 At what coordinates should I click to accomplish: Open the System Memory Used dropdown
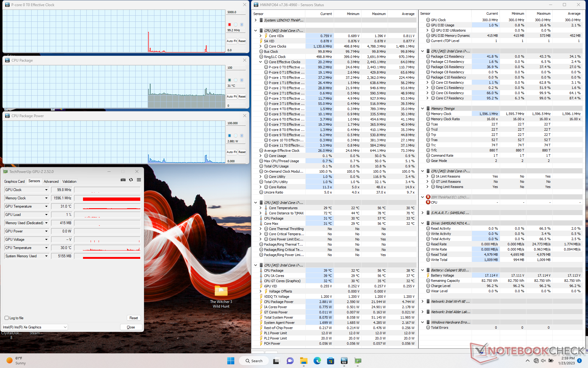pyautogui.click(x=46, y=256)
